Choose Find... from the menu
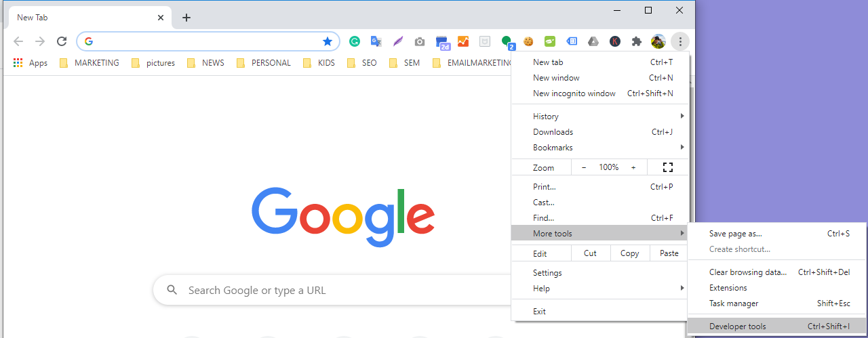The width and height of the screenshot is (868, 338). (x=599, y=218)
